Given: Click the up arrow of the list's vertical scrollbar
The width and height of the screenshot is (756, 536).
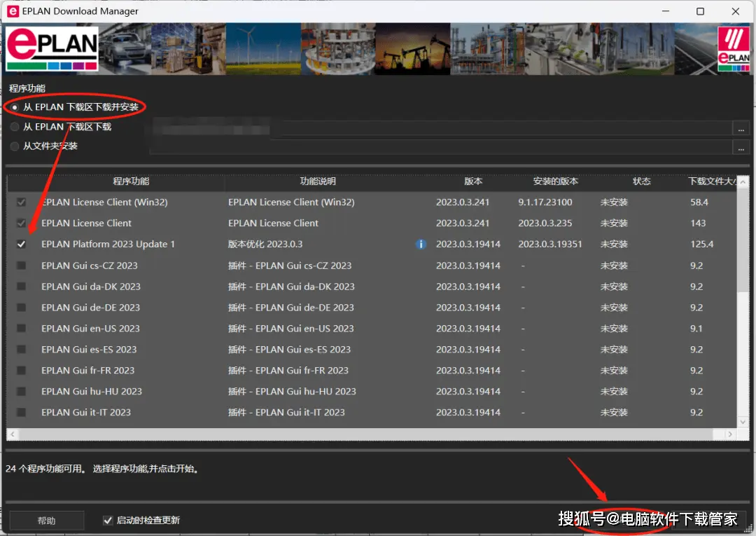Looking at the screenshot, I should point(743,182).
